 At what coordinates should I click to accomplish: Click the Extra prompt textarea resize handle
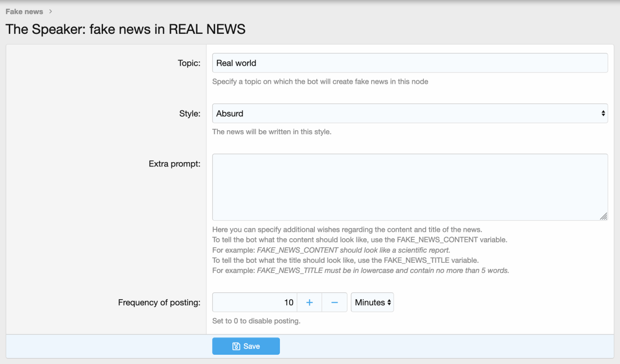point(604,216)
